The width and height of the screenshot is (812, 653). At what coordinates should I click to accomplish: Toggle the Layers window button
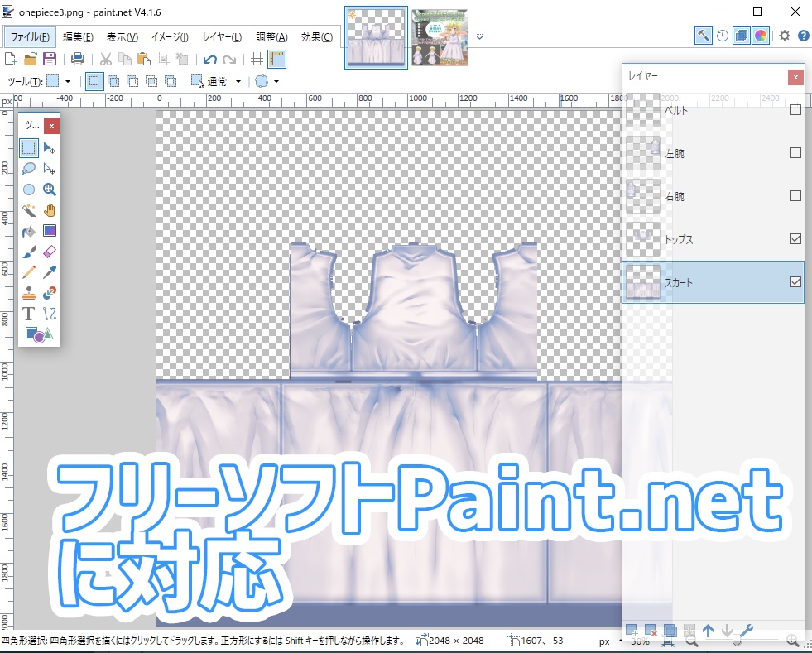point(742,36)
